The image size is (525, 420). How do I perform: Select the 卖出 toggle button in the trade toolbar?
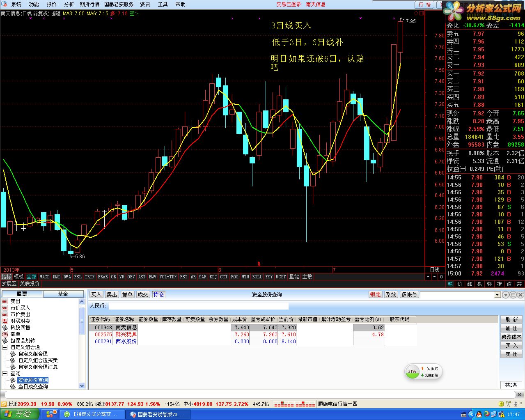click(112, 294)
